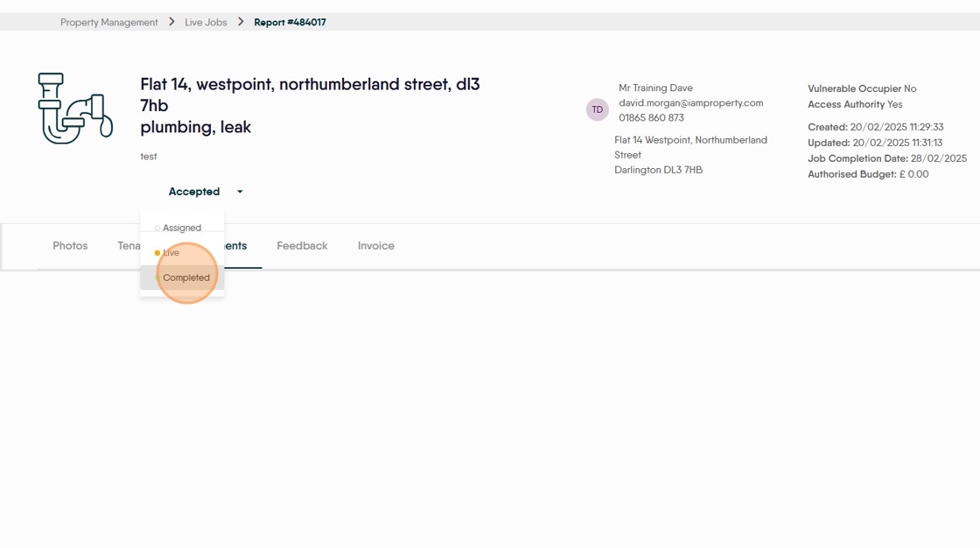
Task: Open the Invoice tab
Action: 375,246
